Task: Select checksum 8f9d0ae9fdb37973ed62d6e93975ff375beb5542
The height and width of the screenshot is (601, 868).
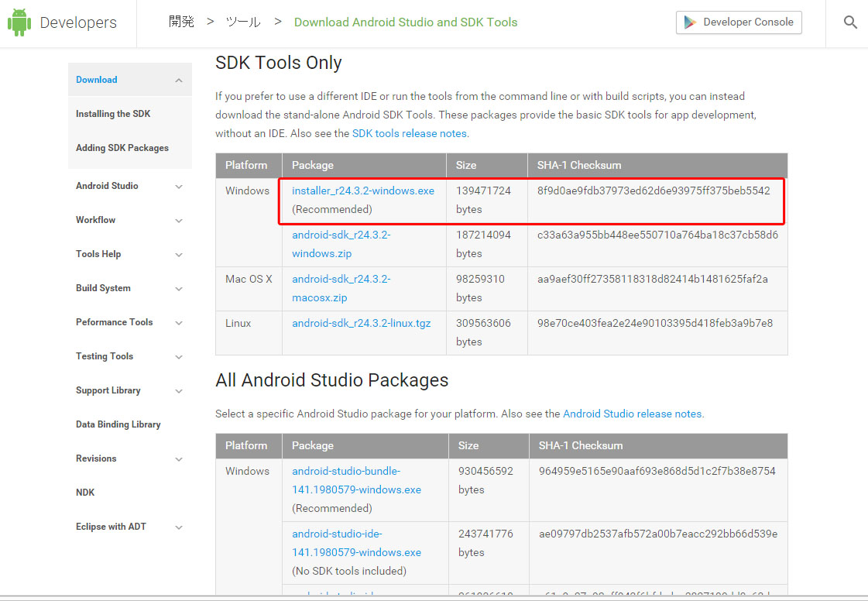Action: tap(654, 191)
